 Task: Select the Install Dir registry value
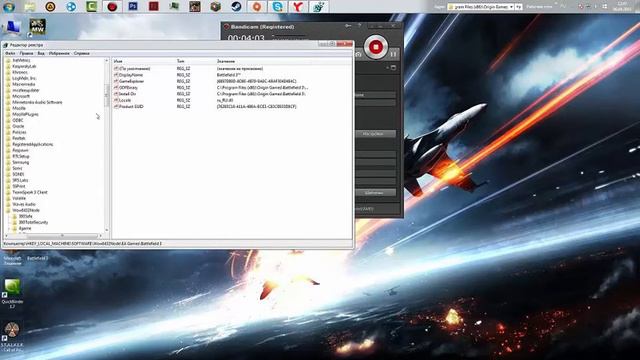(x=128, y=94)
